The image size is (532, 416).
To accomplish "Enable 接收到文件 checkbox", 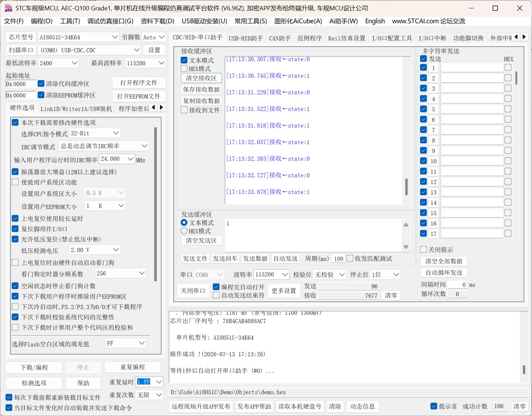I will tap(184, 110).
